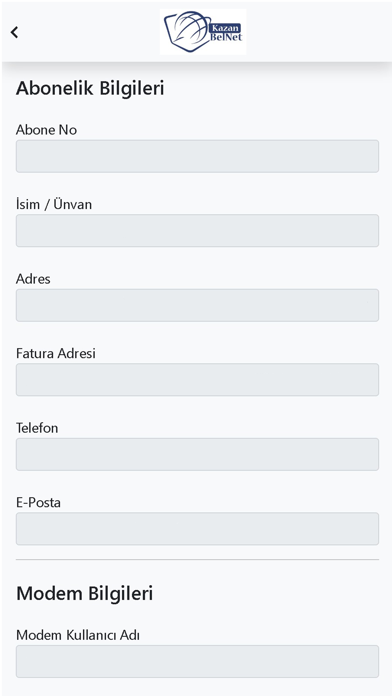Click the Abone No label
This screenshot has width=392, height=696.
pos(46,130)
